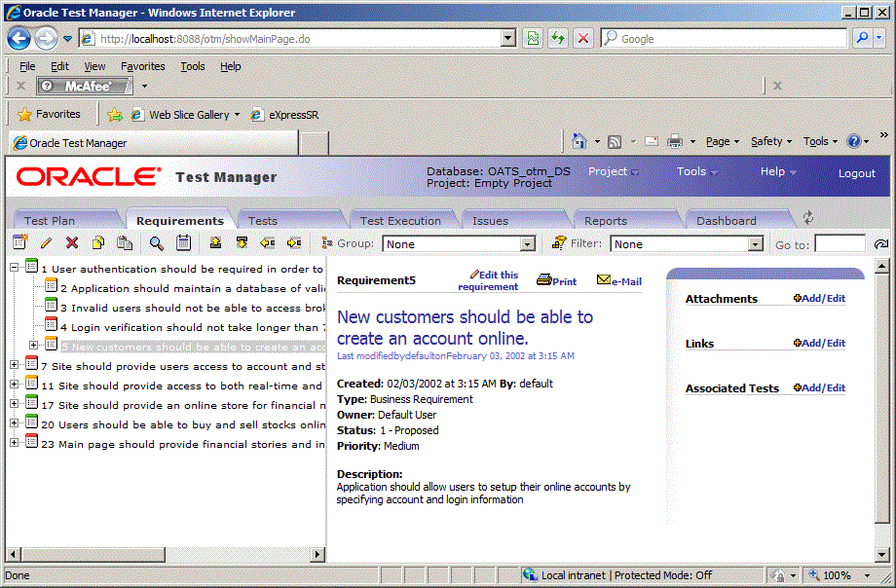This screenshot has height=588, width=896.
Task: Click the Google search magnifier button
Action: click(862, 38)
